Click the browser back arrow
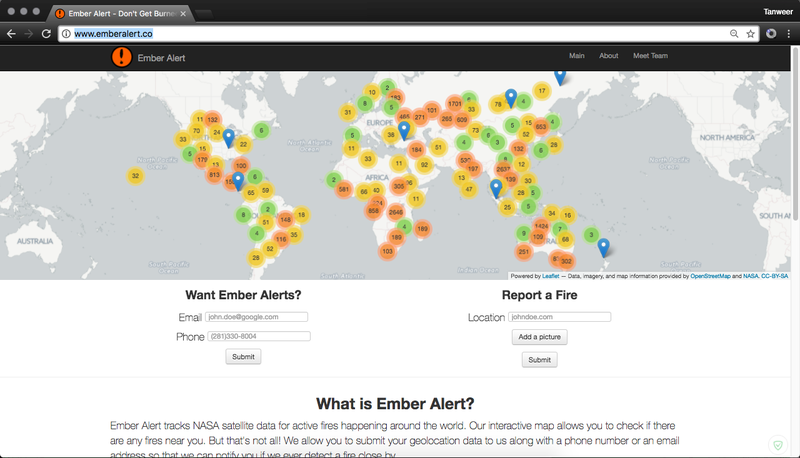Image resolution: width=800 pixels, height=458 pixels. tap(11, 33)
